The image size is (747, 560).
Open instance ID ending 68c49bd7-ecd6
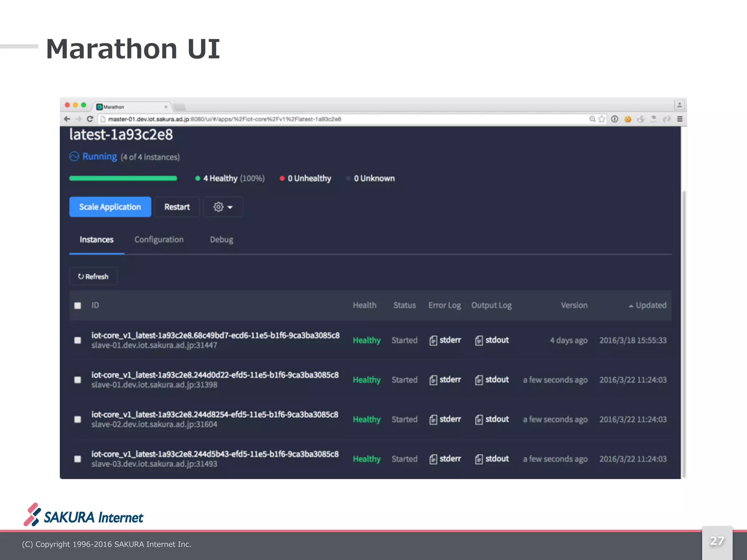pyautogui.click(x=215, y=335)
